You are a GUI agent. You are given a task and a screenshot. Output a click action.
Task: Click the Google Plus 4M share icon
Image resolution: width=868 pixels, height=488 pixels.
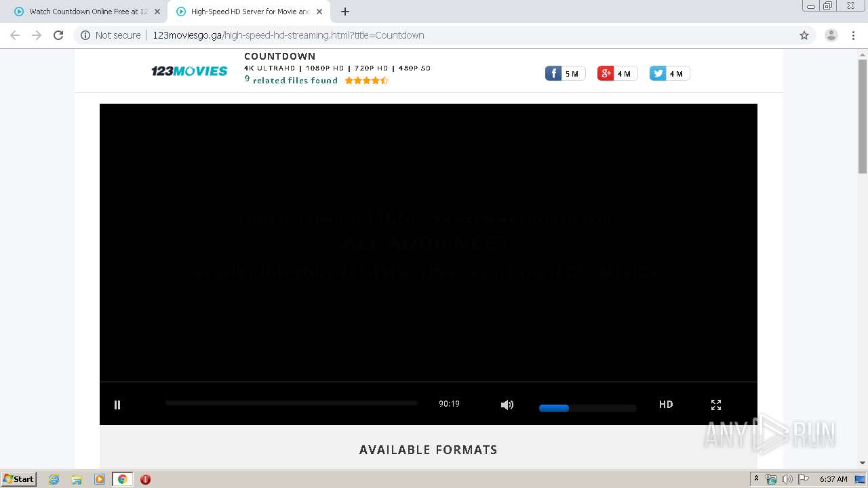pos(617,74)
